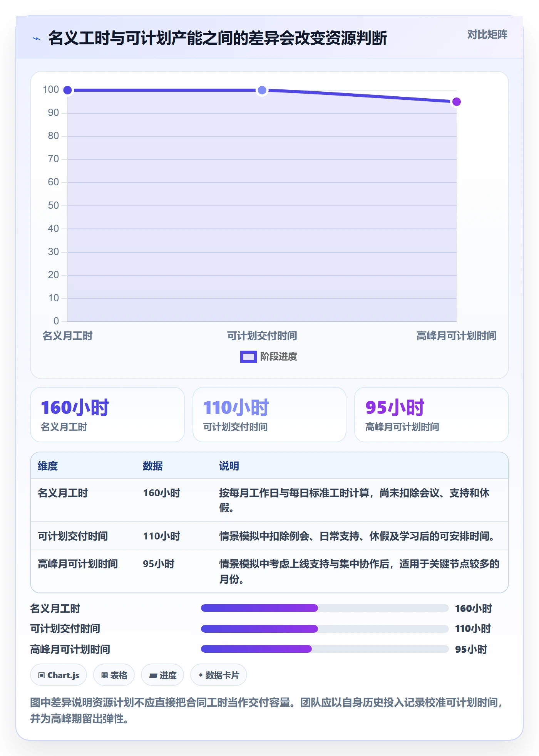
Task: Open the 95小时 data card
Action: coord(432,415)
